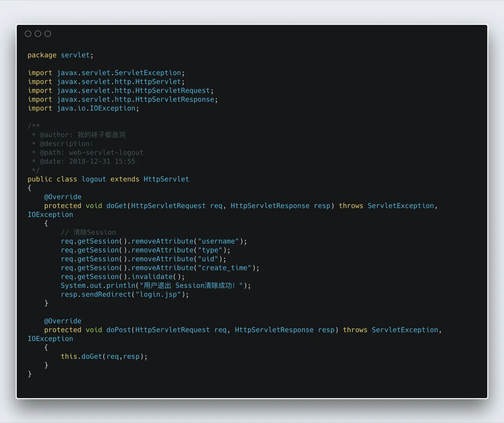This screenshot has height=423, width=504.
Task: Select the first @Override annotation
Action: (x=62, y=197)
